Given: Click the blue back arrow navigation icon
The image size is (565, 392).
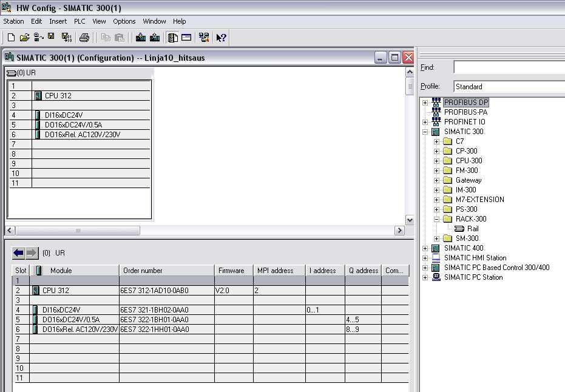Looking at the screenshot, I should pos(18,253).
